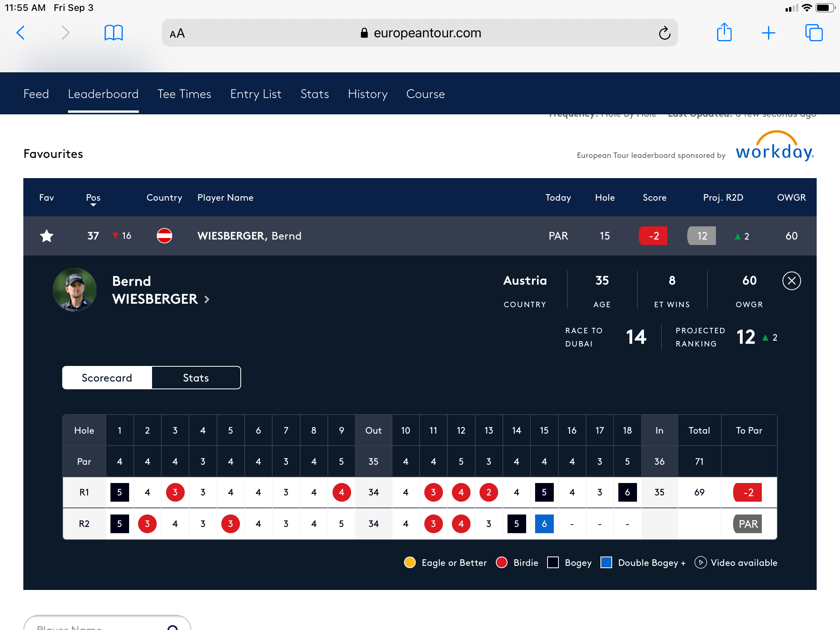Click the favourite star icon for Wiesberger

(46, 236)
